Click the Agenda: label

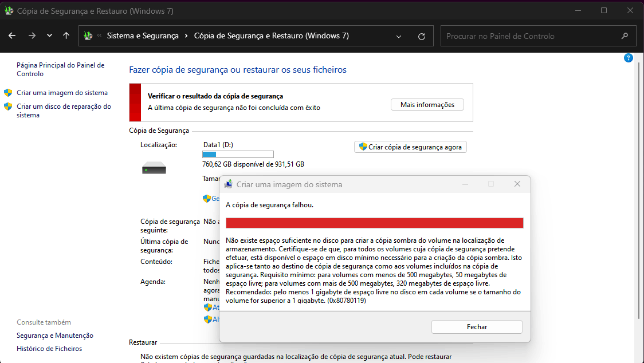(x=153, y=282)
